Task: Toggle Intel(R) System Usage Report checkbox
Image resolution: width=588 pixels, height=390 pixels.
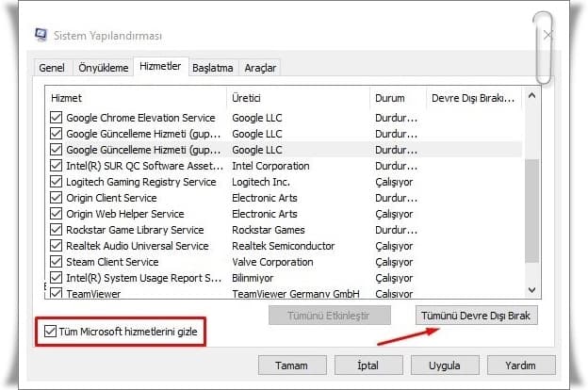Action: click(x=56, y=278)
